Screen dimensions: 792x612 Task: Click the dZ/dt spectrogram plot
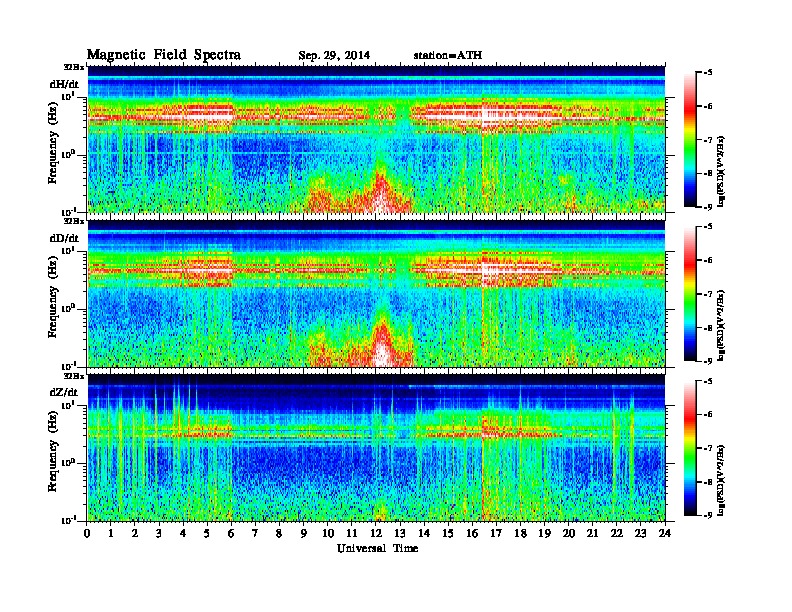point(376,447)
